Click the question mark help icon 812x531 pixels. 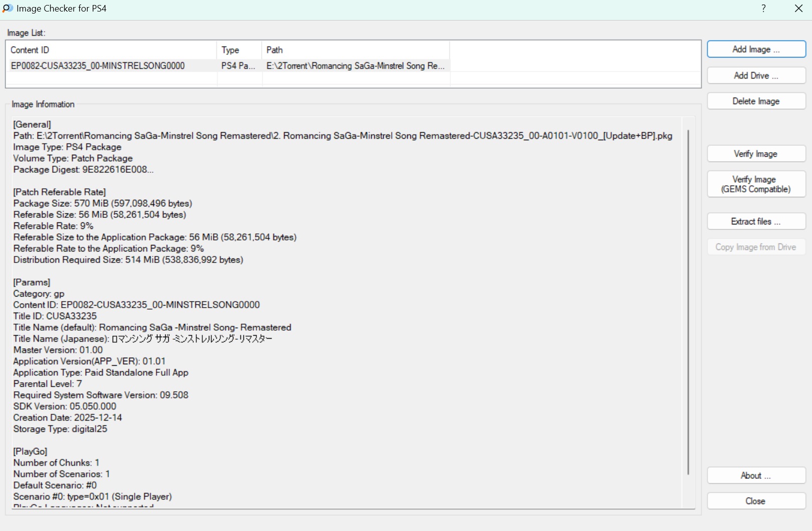(763, 9)
